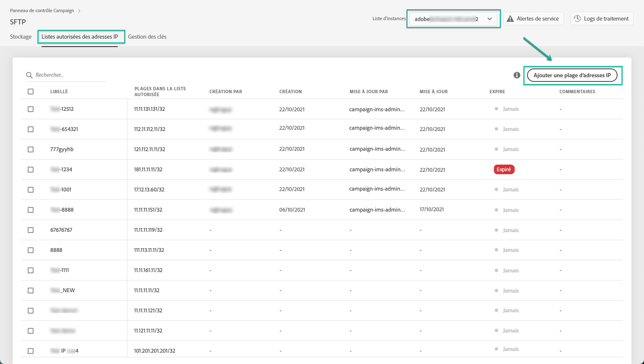The height and width of the screenshot is (364, 644).
Task: Click IP range 181.11.11.11/32
Action: 148,170
